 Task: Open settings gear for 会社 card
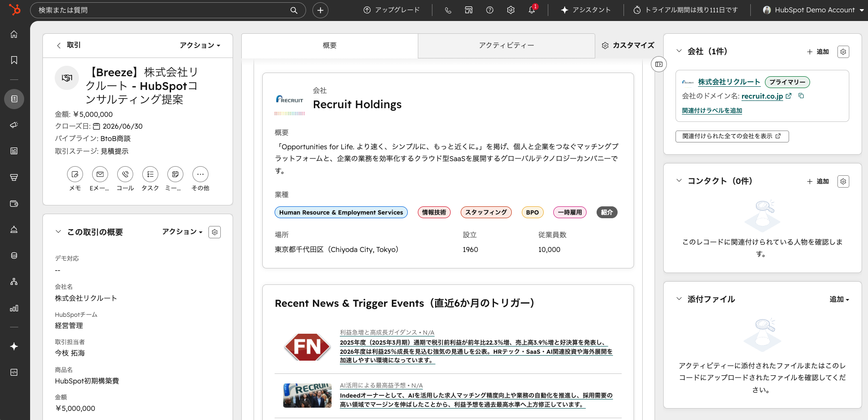click(843, 52)
